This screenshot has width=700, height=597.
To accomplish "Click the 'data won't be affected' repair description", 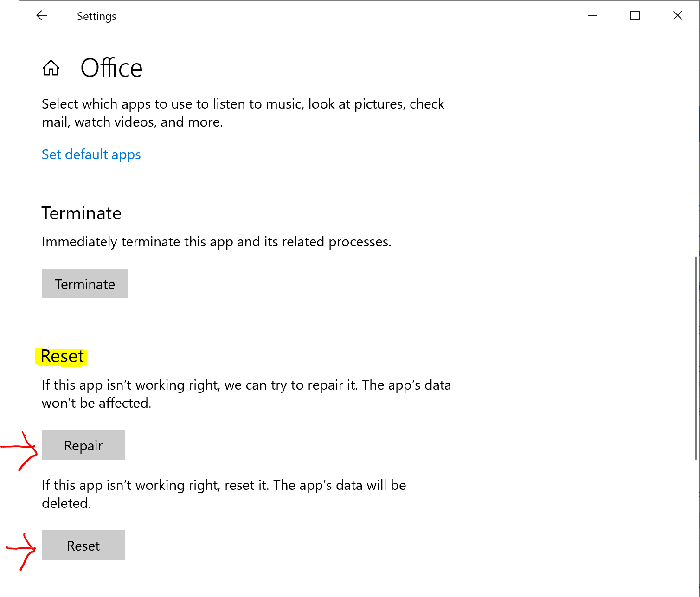I will [x=246, y=394].
